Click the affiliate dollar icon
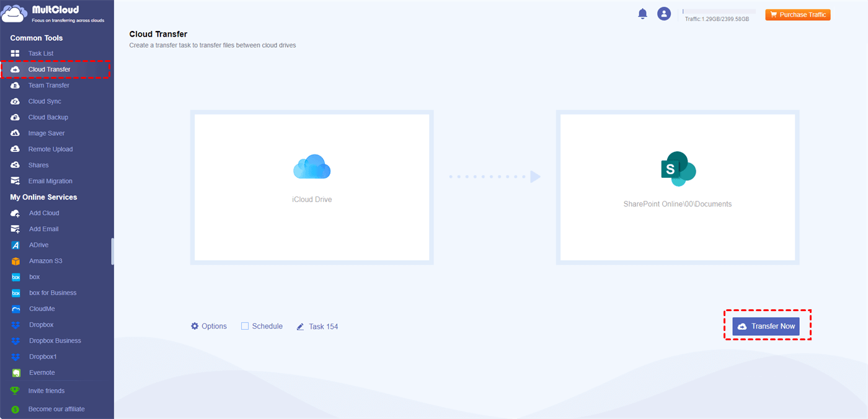The width and height of the screenshot is (868, 419). point(15,409)
